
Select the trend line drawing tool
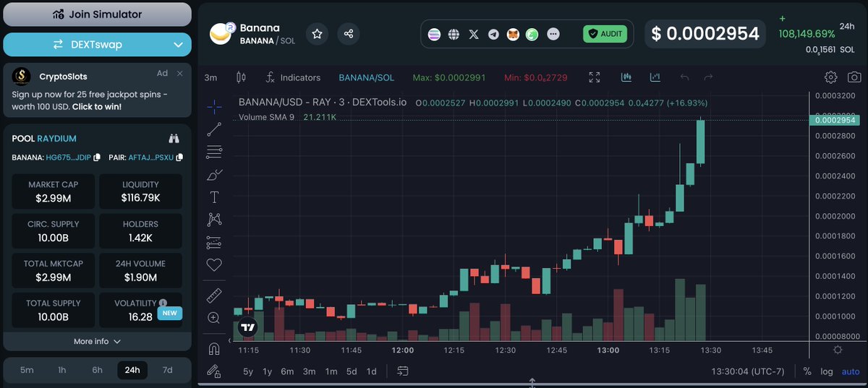coord(214,129)
